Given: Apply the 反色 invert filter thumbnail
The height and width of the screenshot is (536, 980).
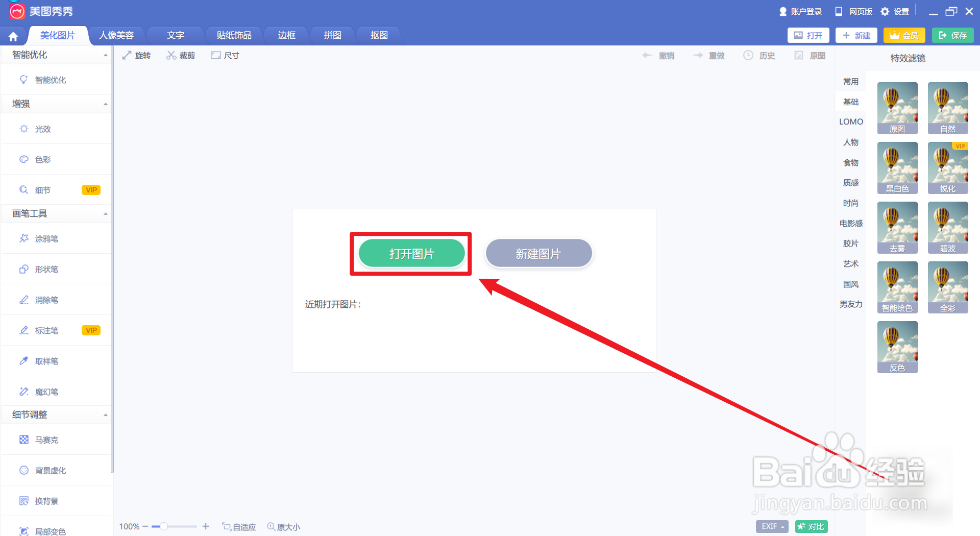Looking at the screenshot, I should pos(897,347).
